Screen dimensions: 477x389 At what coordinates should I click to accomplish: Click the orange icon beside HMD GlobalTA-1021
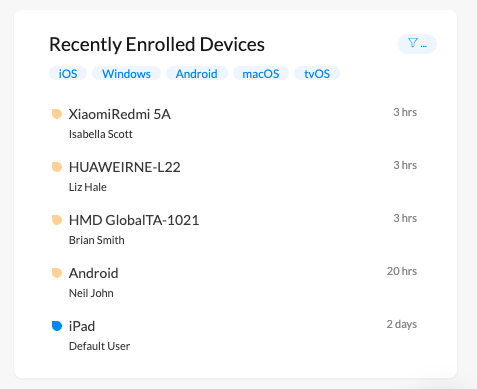point(57,220)
